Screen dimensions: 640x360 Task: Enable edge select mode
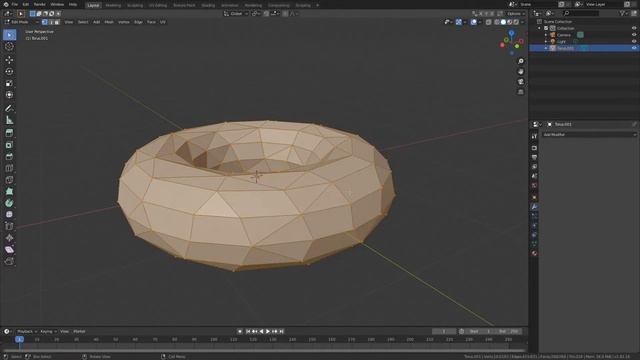click(x=51, y=22)
